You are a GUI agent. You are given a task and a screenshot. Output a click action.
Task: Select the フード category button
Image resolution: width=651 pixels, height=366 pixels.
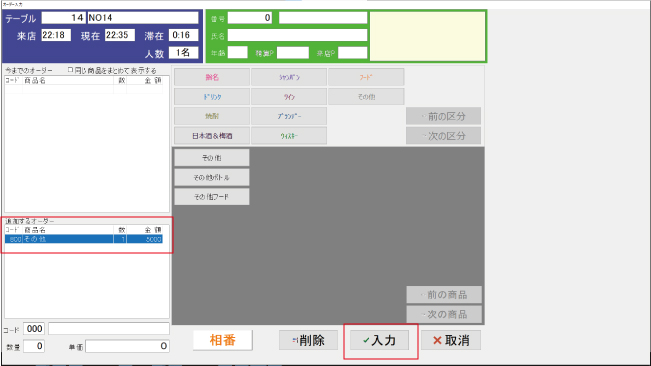point(366,77)
